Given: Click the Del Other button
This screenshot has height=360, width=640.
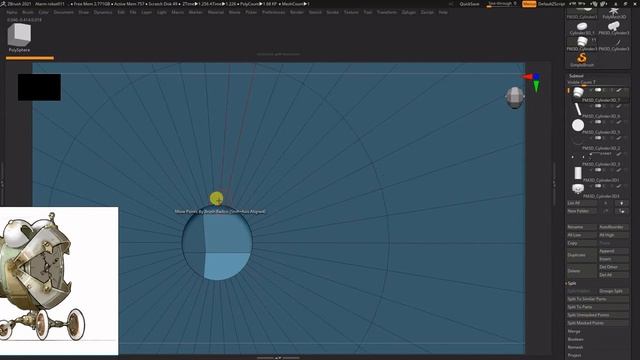Looking at the screenshot, I should pos(613,267).
